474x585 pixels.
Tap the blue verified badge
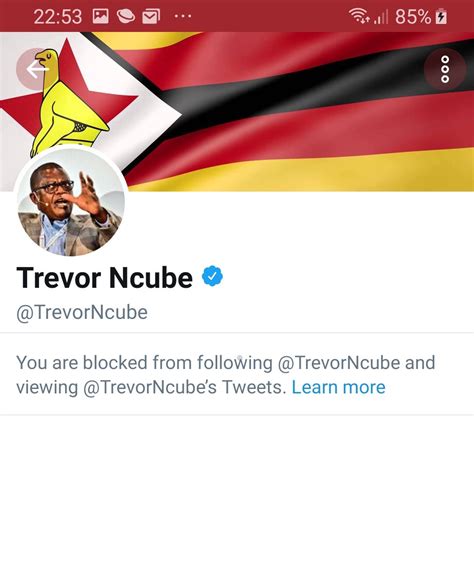click(212, 276)
